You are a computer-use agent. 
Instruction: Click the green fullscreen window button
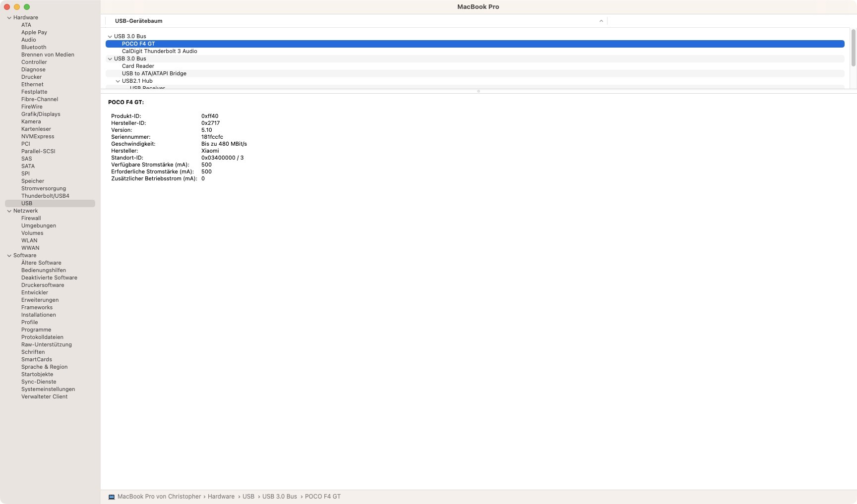pos(27,7)
